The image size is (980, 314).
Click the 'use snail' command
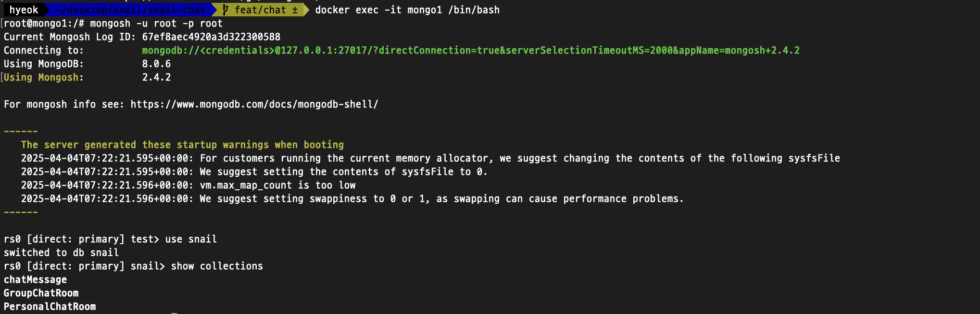click(191, 239)
